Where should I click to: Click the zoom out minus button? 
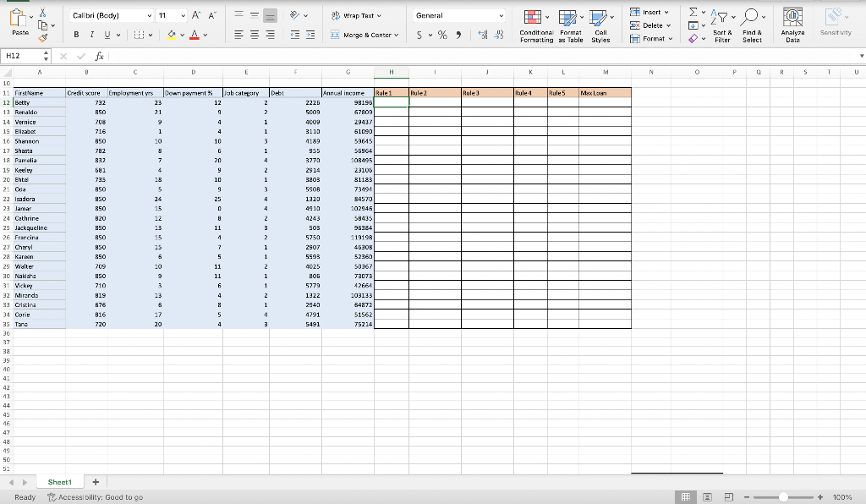point(747,497)
